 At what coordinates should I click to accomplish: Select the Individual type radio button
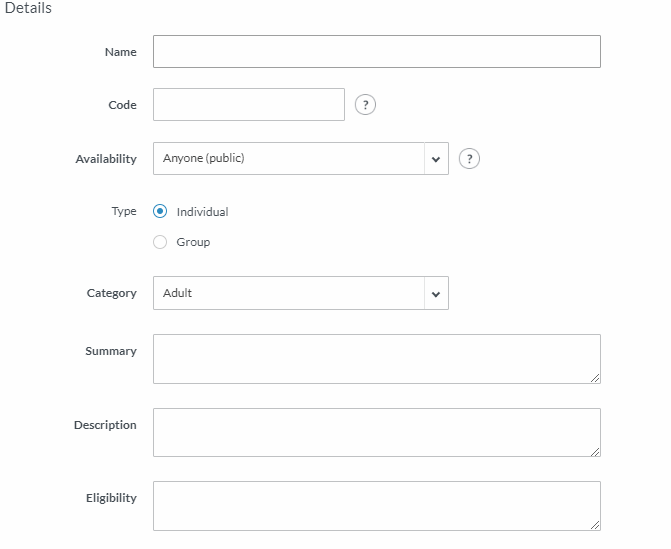[160, 211]
